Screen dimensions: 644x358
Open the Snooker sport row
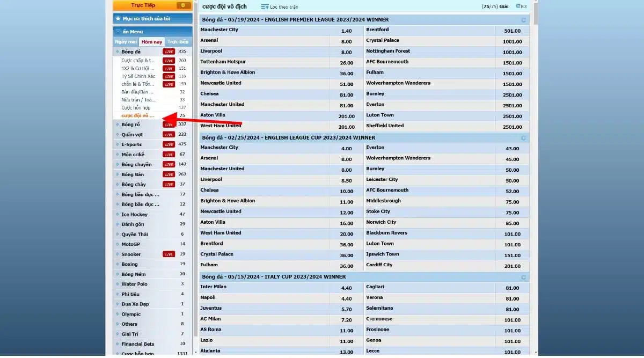[152, 254]
